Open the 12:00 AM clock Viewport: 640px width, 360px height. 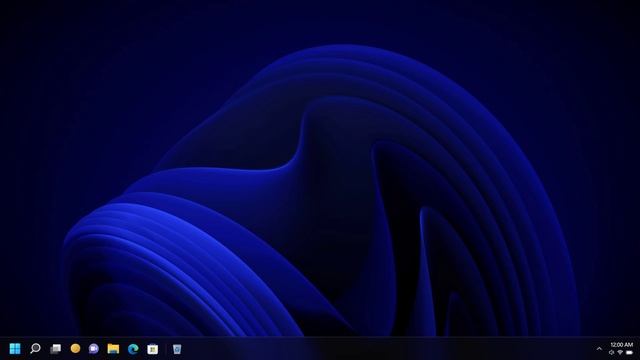click(621, 345)
